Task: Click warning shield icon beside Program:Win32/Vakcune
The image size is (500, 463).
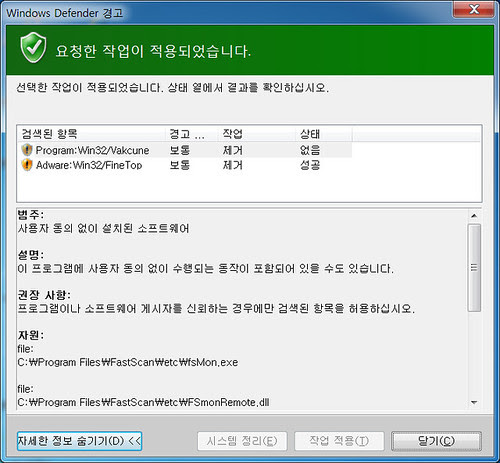Action: (27, 150)
